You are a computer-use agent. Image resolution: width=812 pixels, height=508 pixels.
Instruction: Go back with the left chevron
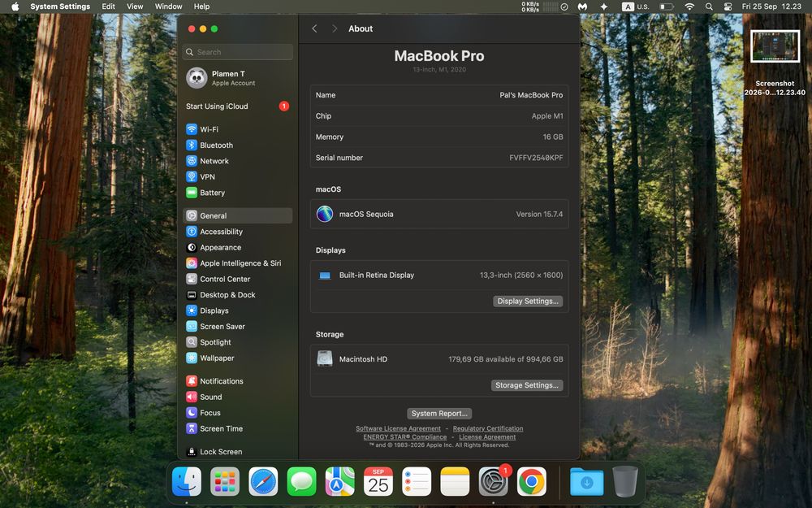point(314,28)
